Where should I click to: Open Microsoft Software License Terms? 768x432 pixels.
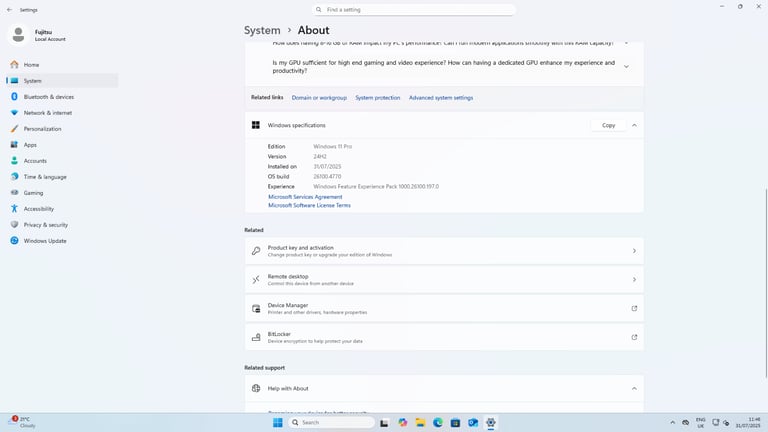click(x=309, y=206)
